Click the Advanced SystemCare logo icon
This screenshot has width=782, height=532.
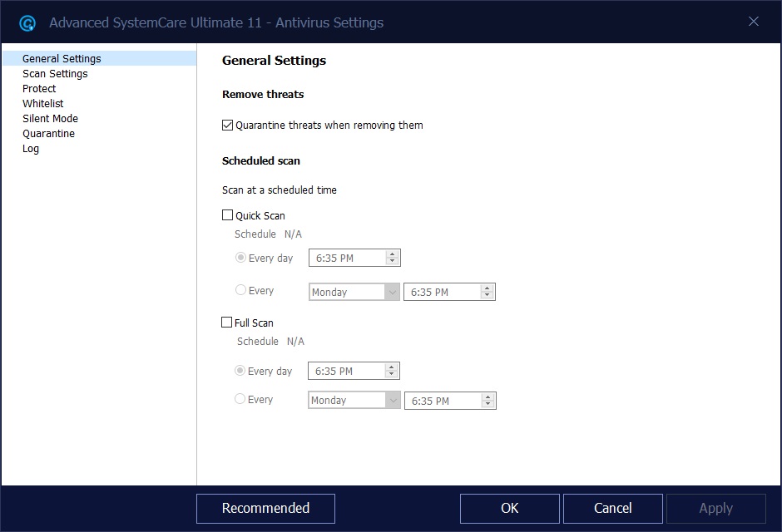pos(27,23)
